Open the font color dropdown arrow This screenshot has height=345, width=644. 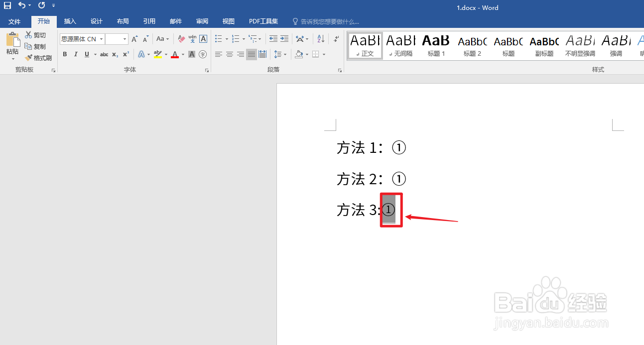pyautogui.click(x=183, y=54)
